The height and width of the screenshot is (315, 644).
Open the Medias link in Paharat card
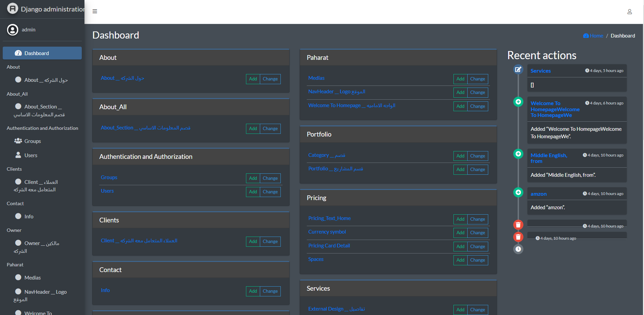(316, 78)
